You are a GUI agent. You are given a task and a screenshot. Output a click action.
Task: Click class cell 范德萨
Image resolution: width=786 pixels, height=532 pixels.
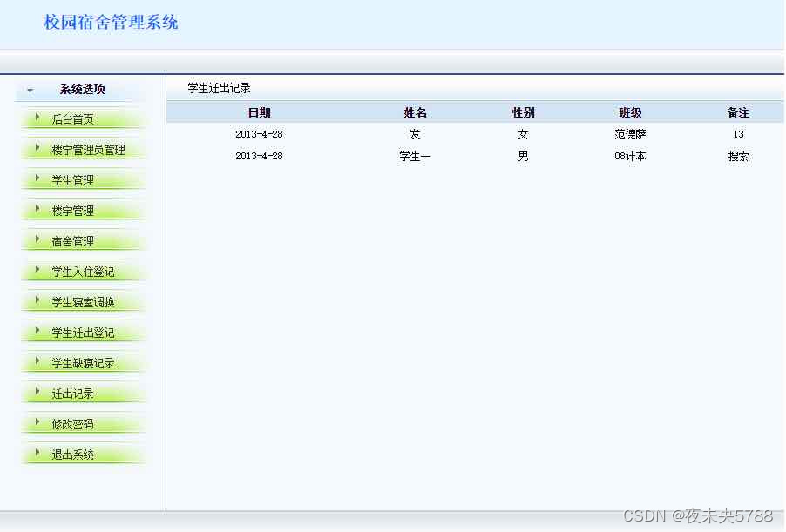point(630,134)
